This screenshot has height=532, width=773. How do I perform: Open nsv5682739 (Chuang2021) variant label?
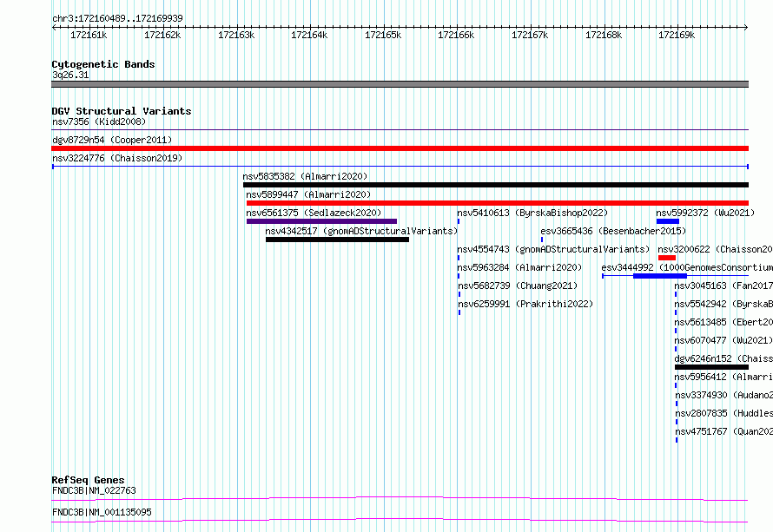[518, 286]
